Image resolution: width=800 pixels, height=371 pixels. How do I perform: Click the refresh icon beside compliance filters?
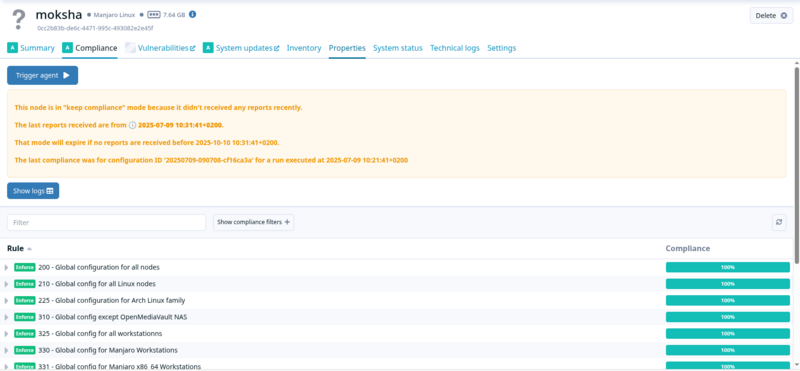coord(779,222)
